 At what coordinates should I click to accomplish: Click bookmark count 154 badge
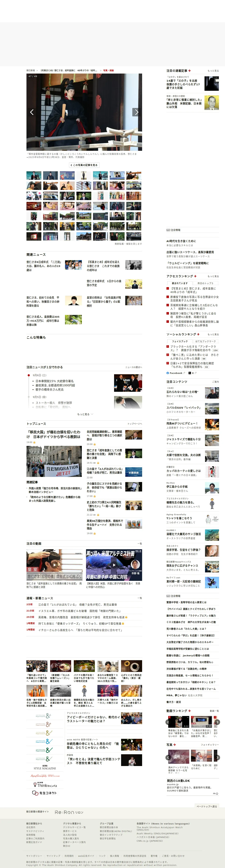tap(215, 350)
